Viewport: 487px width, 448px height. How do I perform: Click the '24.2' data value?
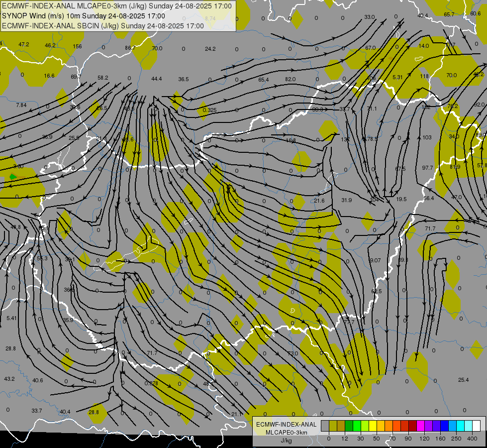coord(210,49)
